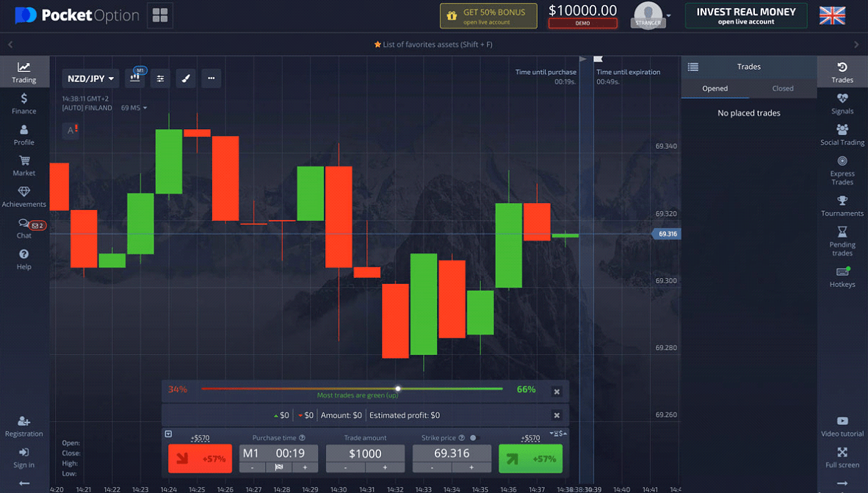Click the Purchase time help question mark
Viewport: 868px width, 493px height.
303,438
